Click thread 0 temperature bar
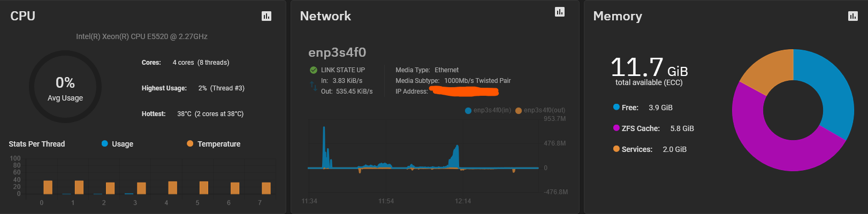 click(x=48, y=187)
